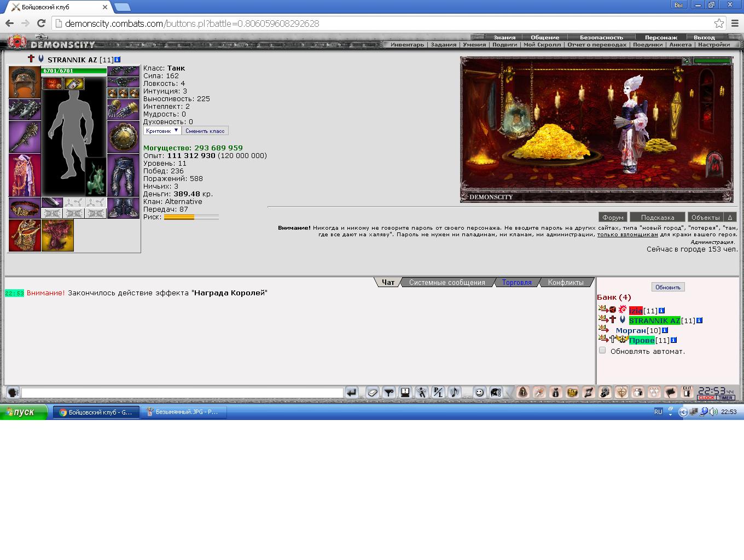
Task: Toggle the P/L transliteration icon
Action: 438,392
